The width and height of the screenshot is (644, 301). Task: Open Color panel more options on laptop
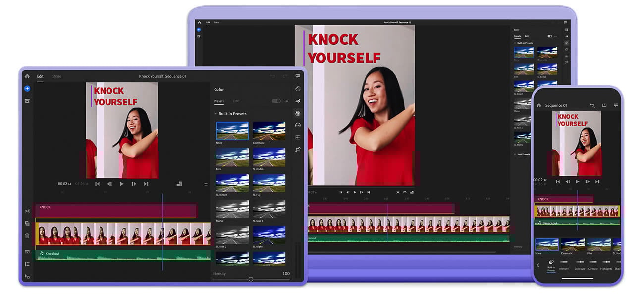[x=556, y=36]
